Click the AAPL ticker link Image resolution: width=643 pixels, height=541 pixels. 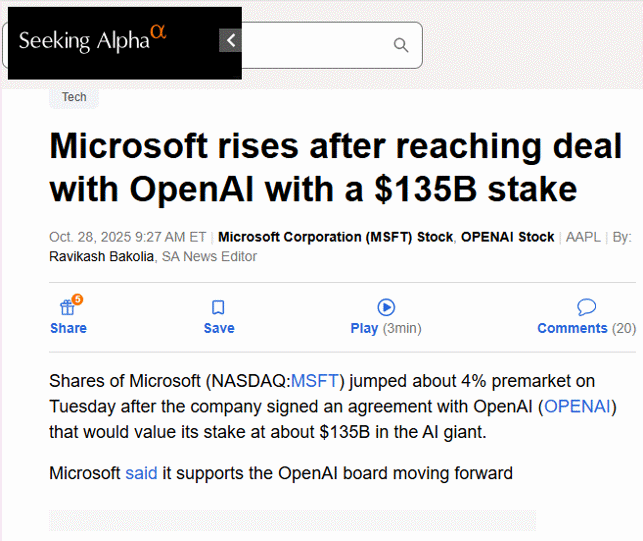[x=582, y=237]
